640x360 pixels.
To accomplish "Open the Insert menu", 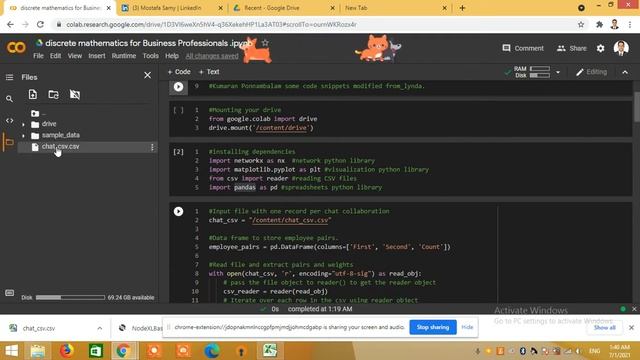I will point(97,56).
